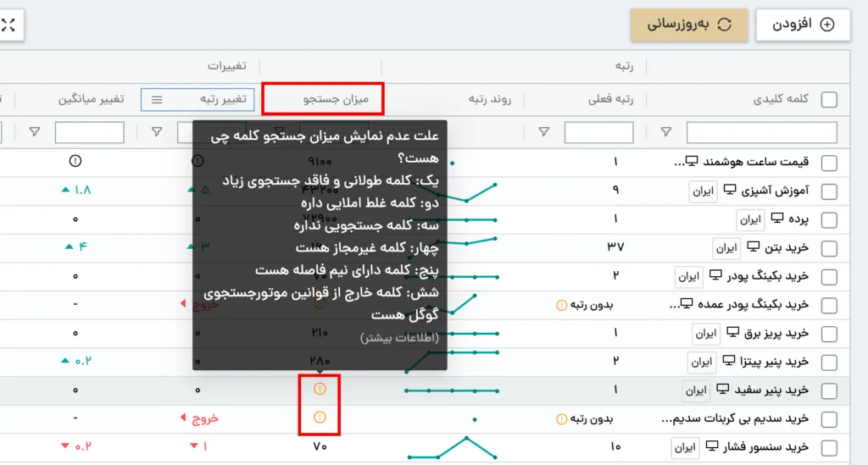Tick the checkbox for خرید سنسور فشار
This screenshot has width=868, height=465.
click(x=829, y=447)
